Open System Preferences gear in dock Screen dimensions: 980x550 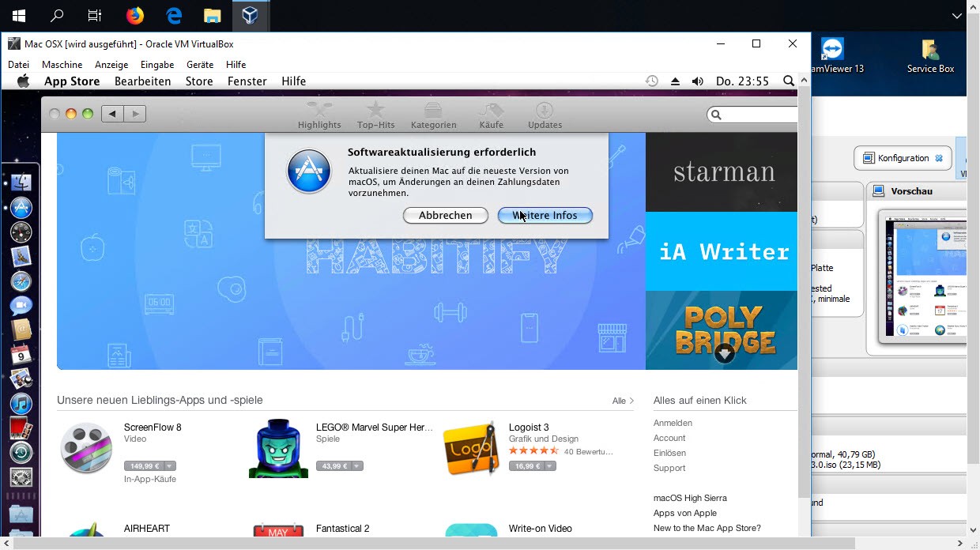(x=21, y=477)
